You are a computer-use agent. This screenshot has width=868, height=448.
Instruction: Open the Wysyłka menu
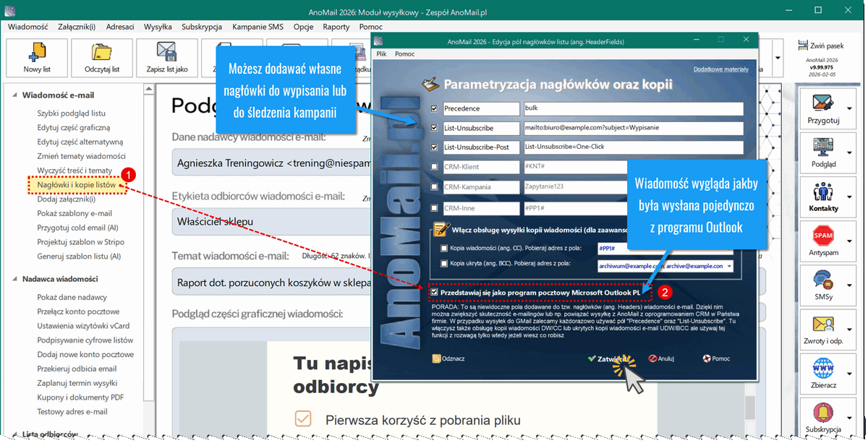coord(158,27)
